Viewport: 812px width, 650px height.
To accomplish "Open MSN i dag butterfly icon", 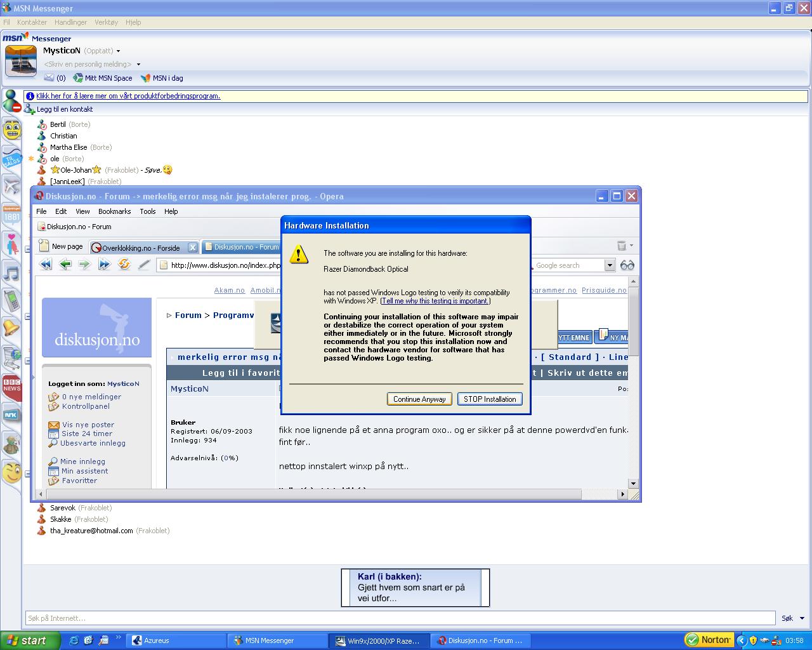I will (145, 78).
